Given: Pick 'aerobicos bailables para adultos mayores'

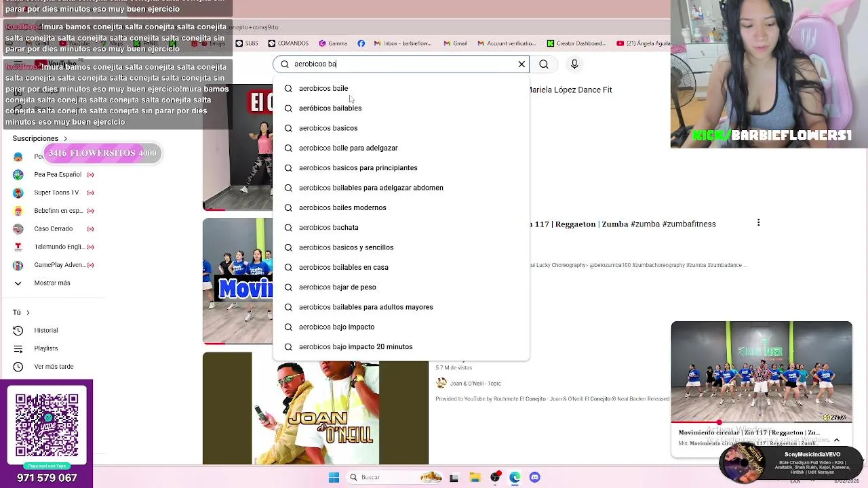Looking at the screenshot, I should coord(401,307).
